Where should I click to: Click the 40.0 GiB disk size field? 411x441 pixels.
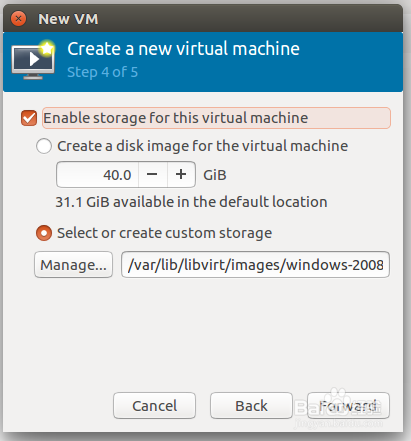click(98, 175)
